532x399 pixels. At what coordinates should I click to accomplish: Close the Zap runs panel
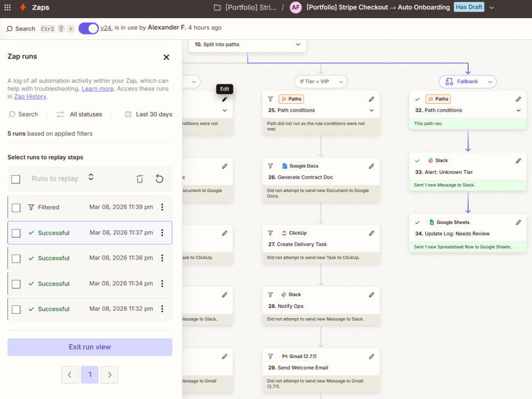[166, 57]
